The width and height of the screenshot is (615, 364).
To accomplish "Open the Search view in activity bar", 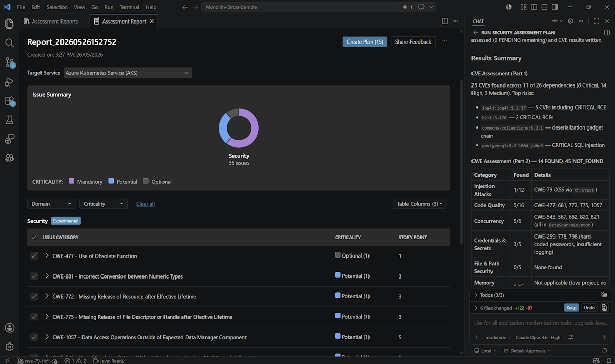I will point(9,43).
